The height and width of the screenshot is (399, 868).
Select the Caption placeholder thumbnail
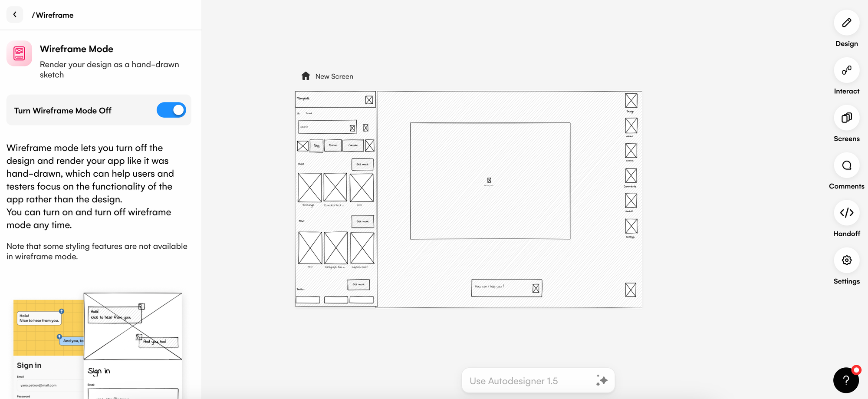point(362,248)
